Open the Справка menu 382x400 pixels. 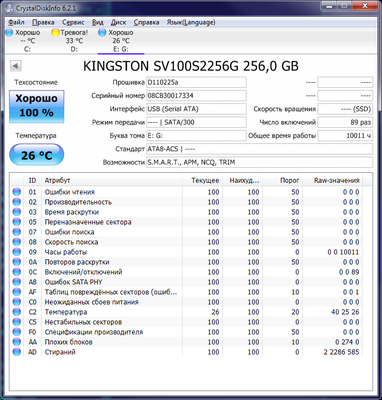(146, 22)
